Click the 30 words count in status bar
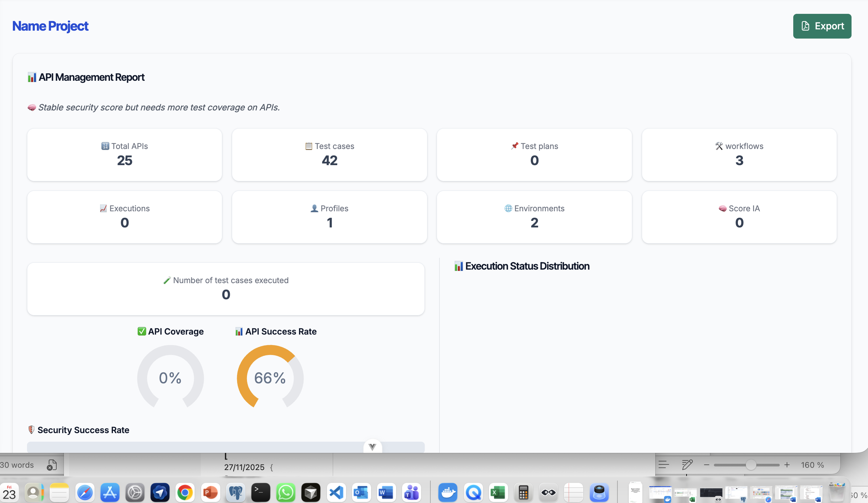868x503 pixels. click(17, 465)
